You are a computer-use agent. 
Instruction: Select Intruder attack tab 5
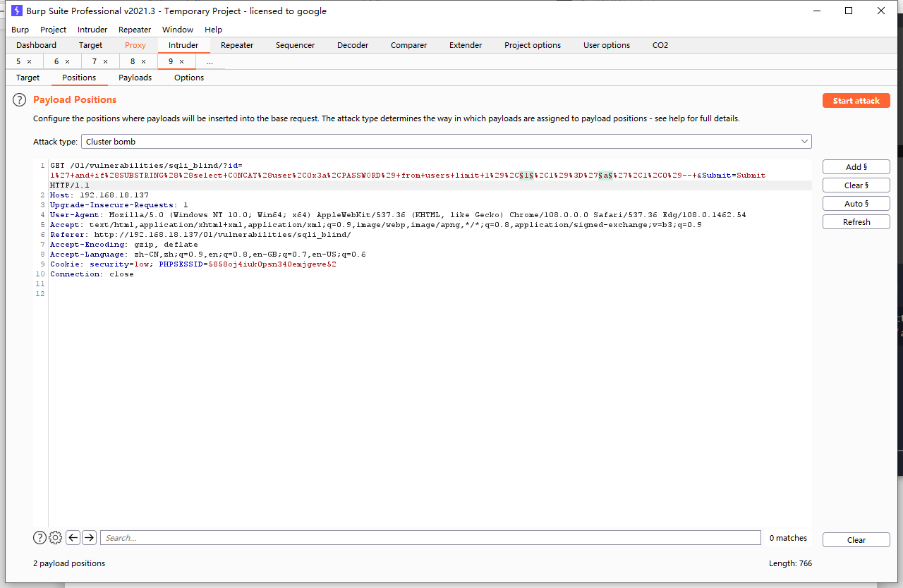tap(18, 62)
